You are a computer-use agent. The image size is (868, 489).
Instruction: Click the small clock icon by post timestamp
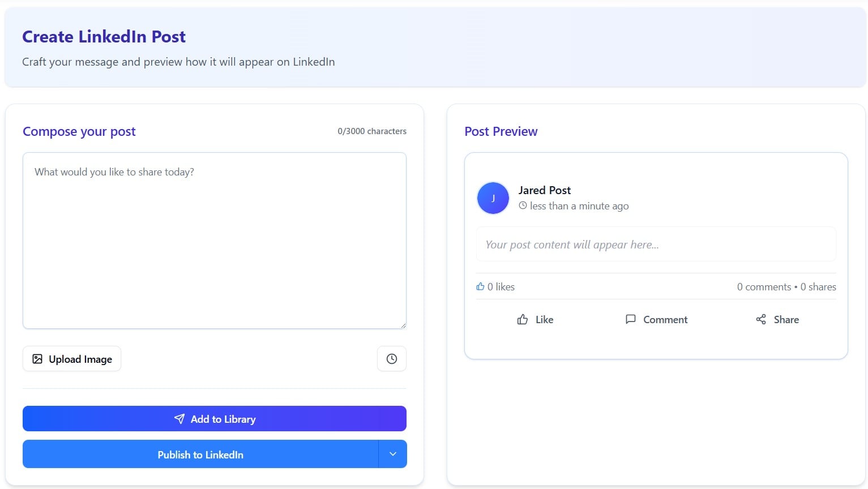[523, 206]
